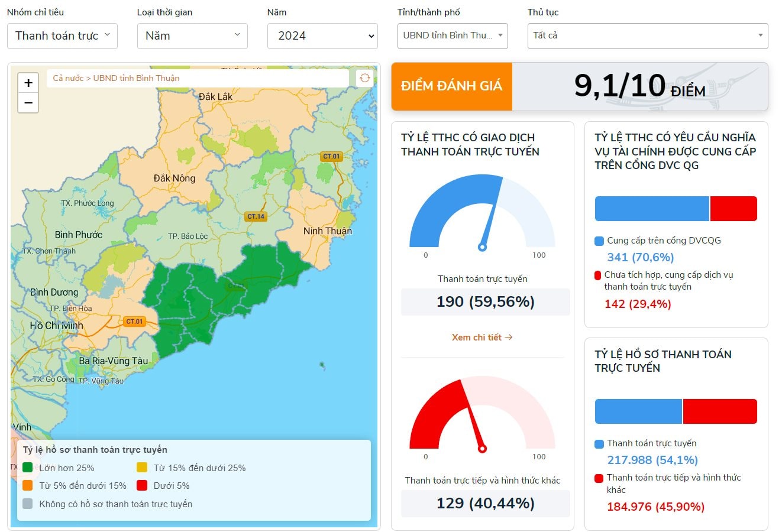Click Bà Rịa-Vũng Tàu label on the map
This screenshot has height=532, width=782.
[x=114, y=361]
